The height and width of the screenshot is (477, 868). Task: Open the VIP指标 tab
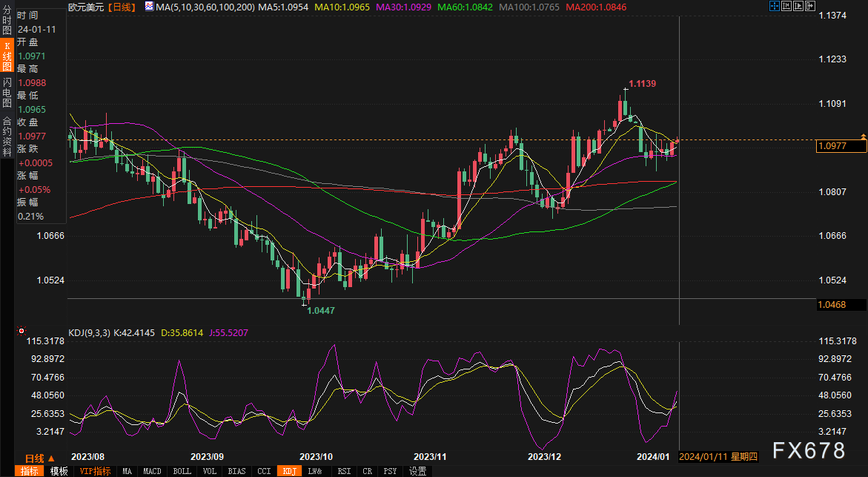[x=95, y=471]
